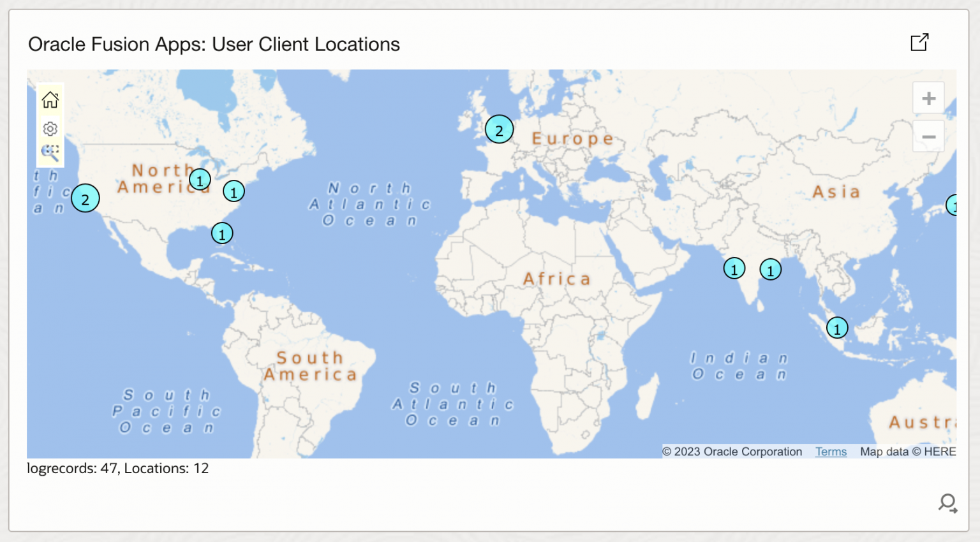
Task: Click the map home reset icon
Action: 50,99
